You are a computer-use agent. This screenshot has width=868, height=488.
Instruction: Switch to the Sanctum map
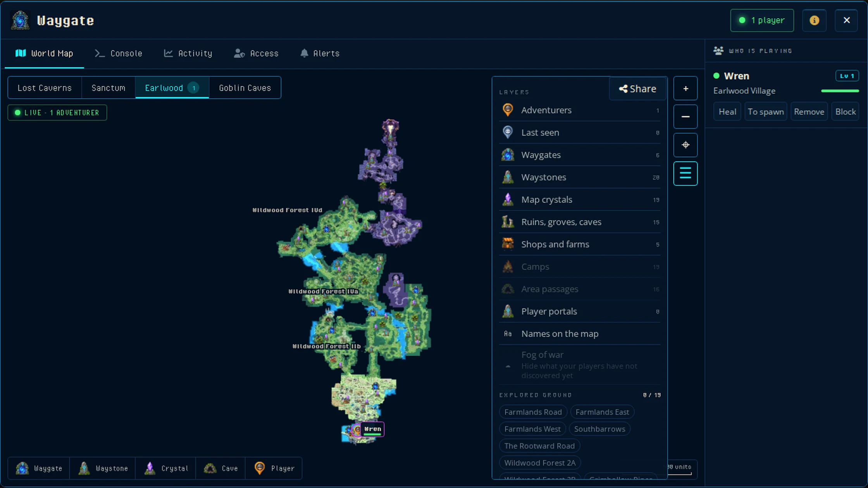108,88
